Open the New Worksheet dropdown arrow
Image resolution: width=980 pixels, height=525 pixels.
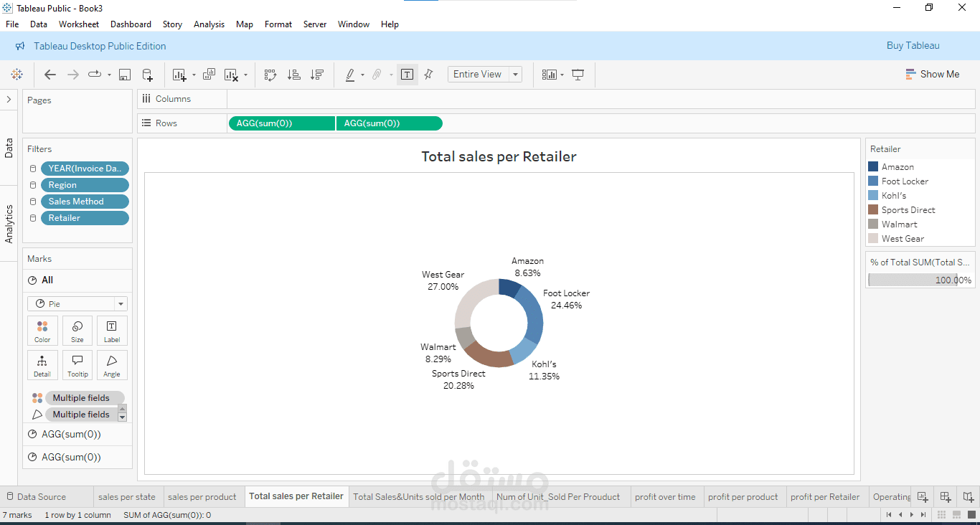tap(194, 75)
